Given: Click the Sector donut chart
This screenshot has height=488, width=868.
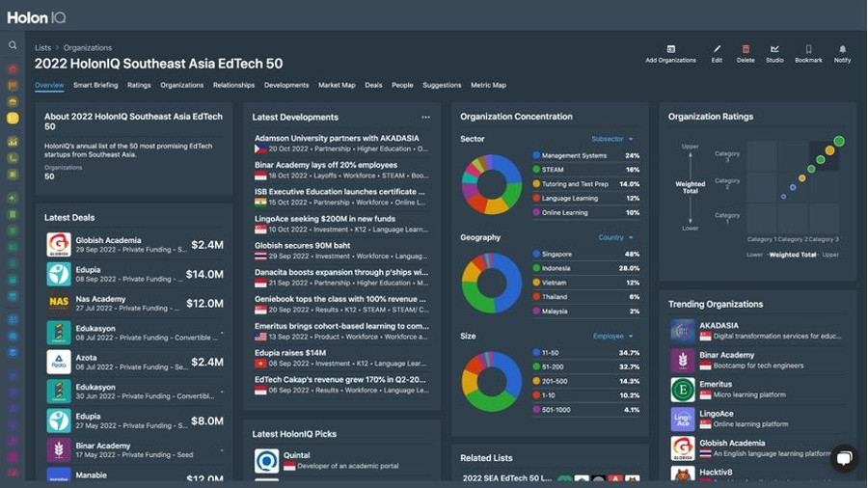Looking at the screenshot, I should pyautogui.click(x=492, y=184).
